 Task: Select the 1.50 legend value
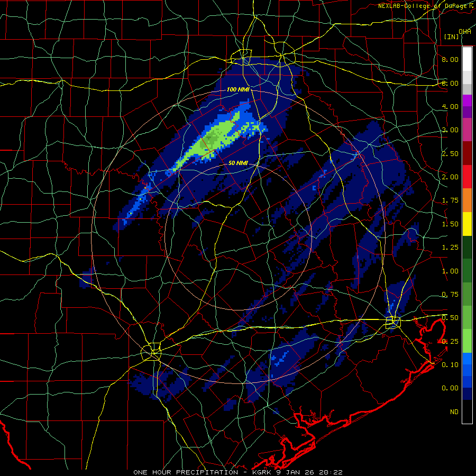(x=450, y=224)
